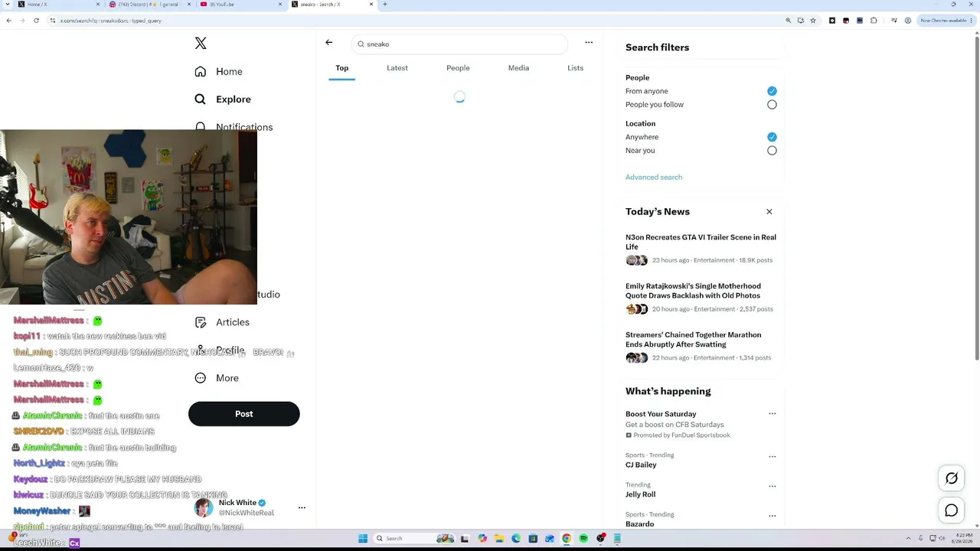Open Google Chrome from the taskbar

567,539
